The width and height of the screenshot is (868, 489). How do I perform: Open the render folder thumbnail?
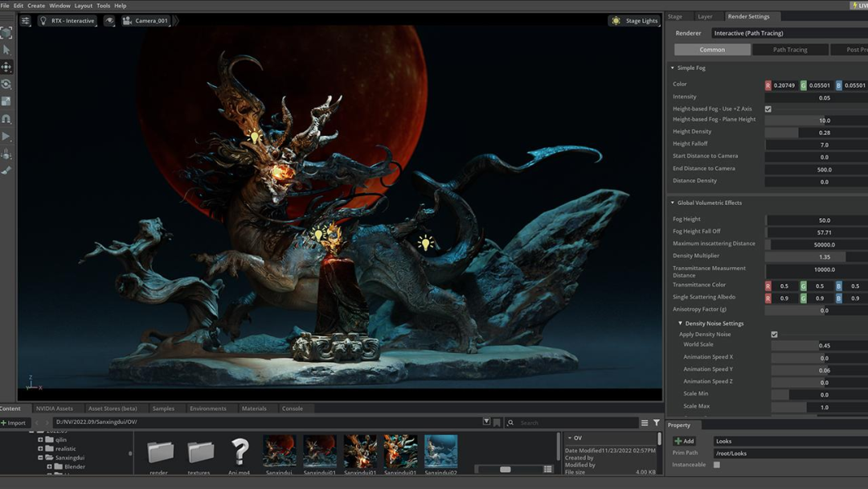(160, 454)
